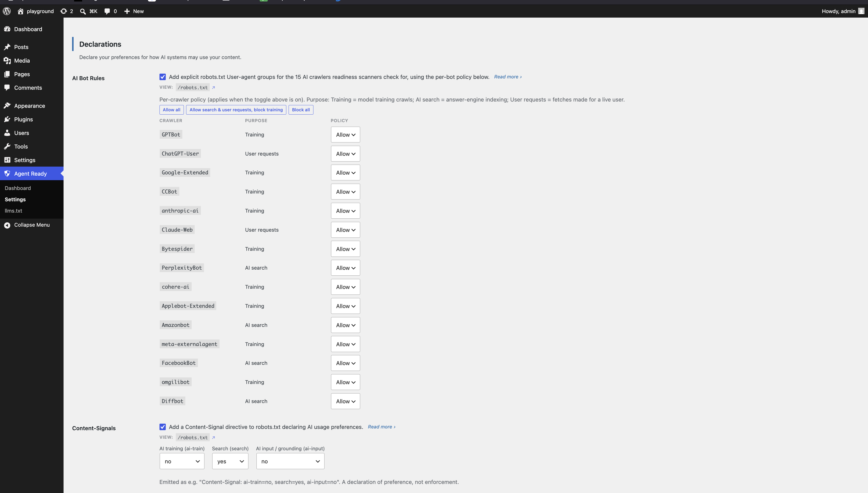The width and height of the screenshot is (868, 493).
Task: Click the Settings sliders icon in sidebar
Action: 7,160
